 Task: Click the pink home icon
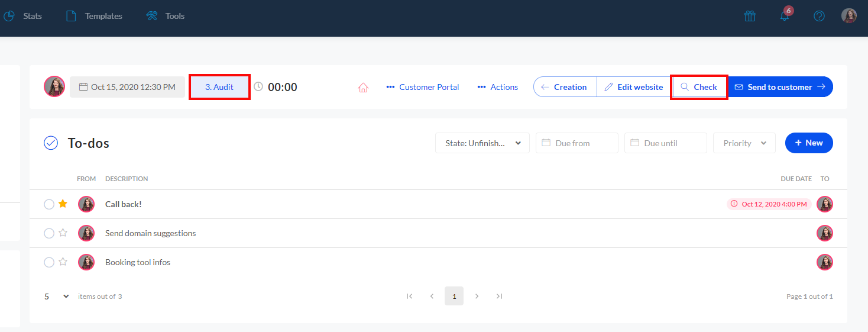tap(363, 87)
